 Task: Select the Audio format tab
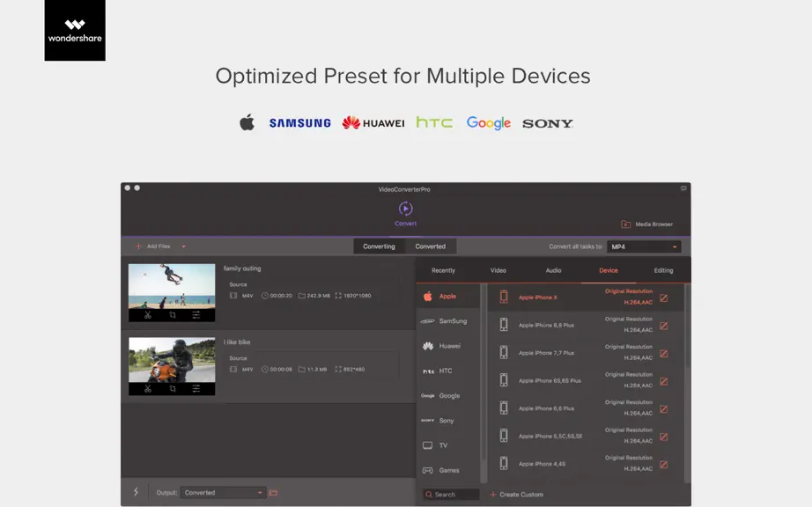(553, 270)
